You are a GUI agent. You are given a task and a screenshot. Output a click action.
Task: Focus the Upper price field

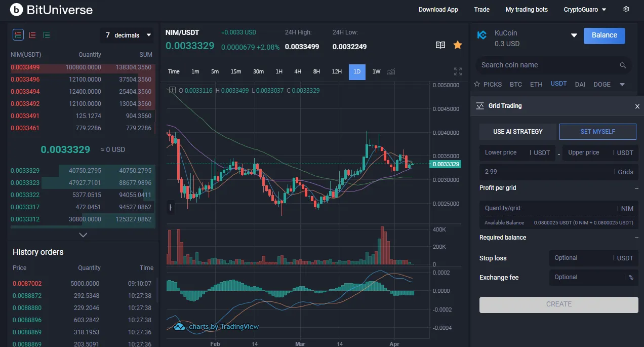click(600, 152)
